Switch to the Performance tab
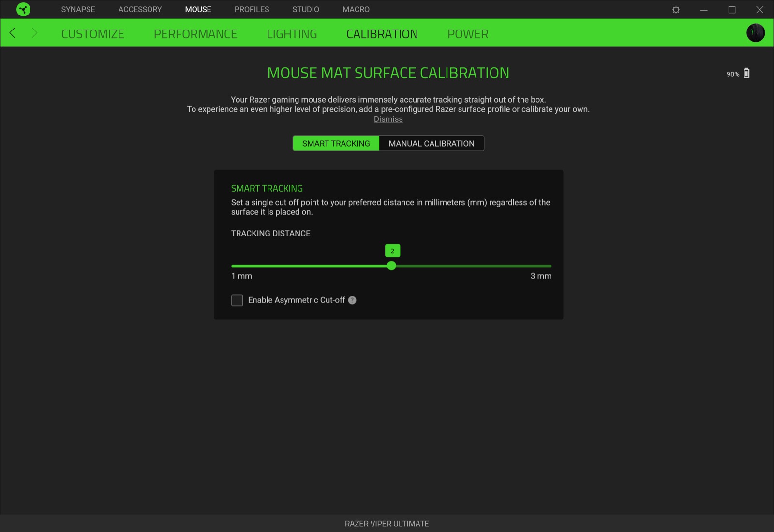Screen dimensions: 774x532 coord(195,34)
